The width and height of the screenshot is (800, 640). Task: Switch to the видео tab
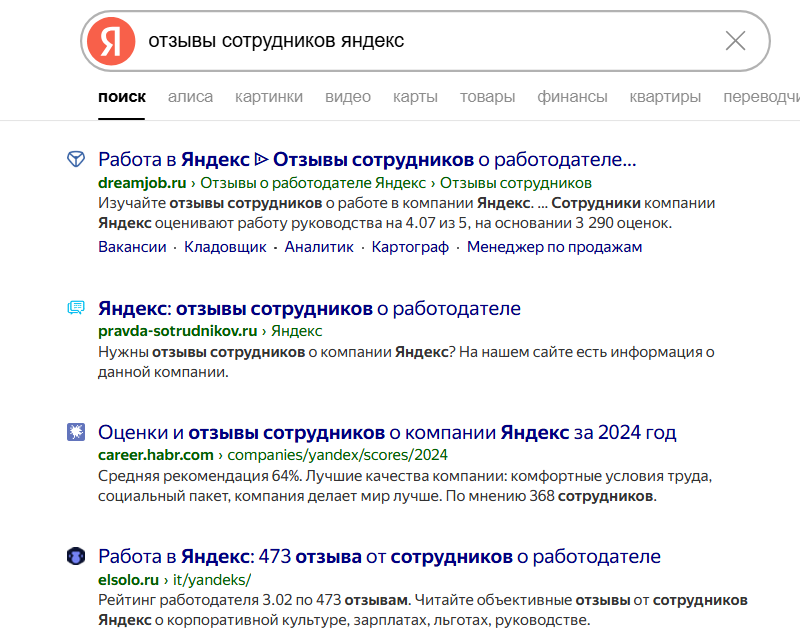click(x=348, y=96)
